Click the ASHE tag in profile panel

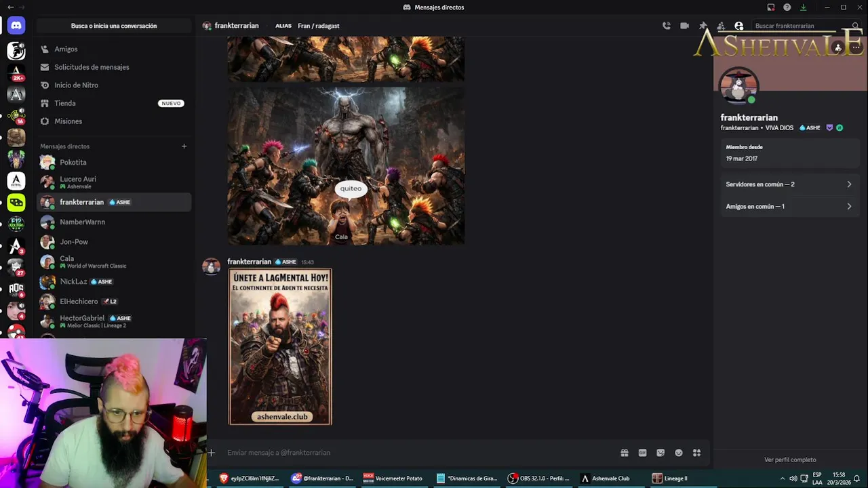click(810, 127)
